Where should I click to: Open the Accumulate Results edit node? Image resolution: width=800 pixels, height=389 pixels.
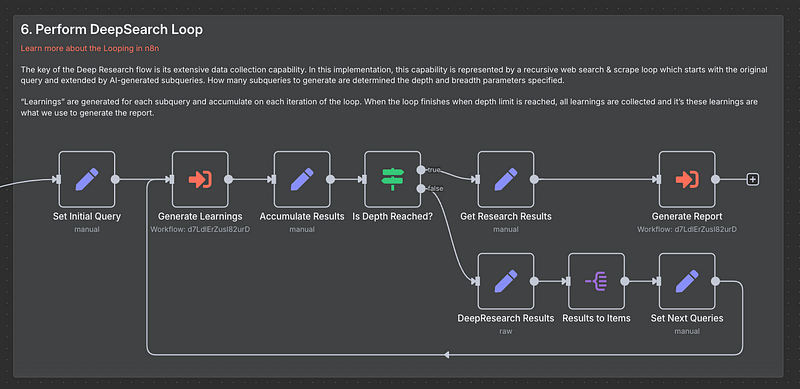302,179
